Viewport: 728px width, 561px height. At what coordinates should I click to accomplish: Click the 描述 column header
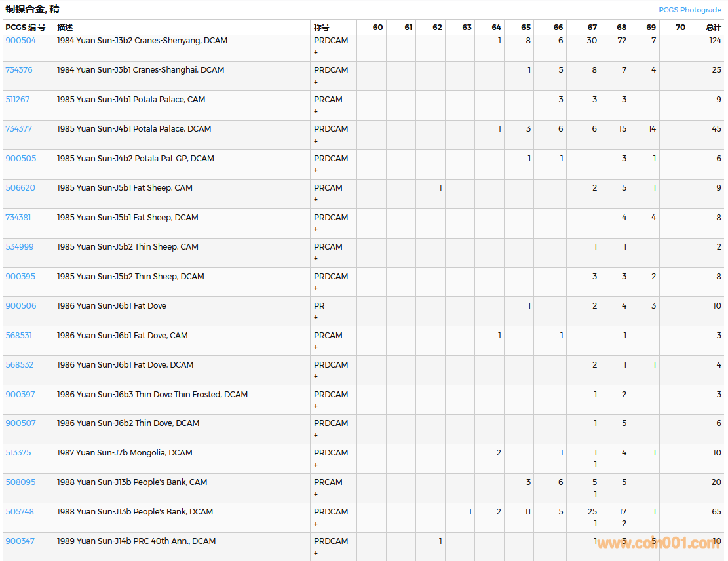pyautogui.click(x=65, y=28)
